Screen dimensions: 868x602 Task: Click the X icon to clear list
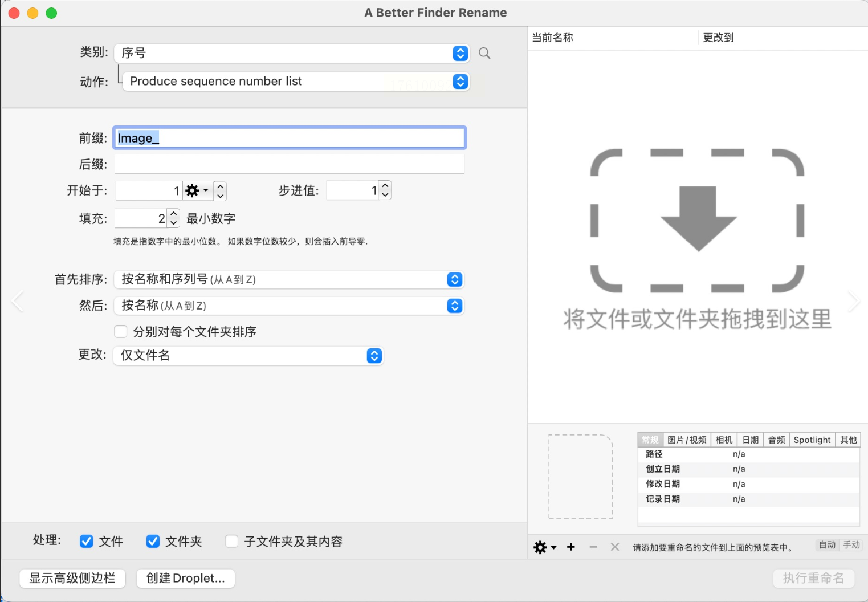click(615, 547)
